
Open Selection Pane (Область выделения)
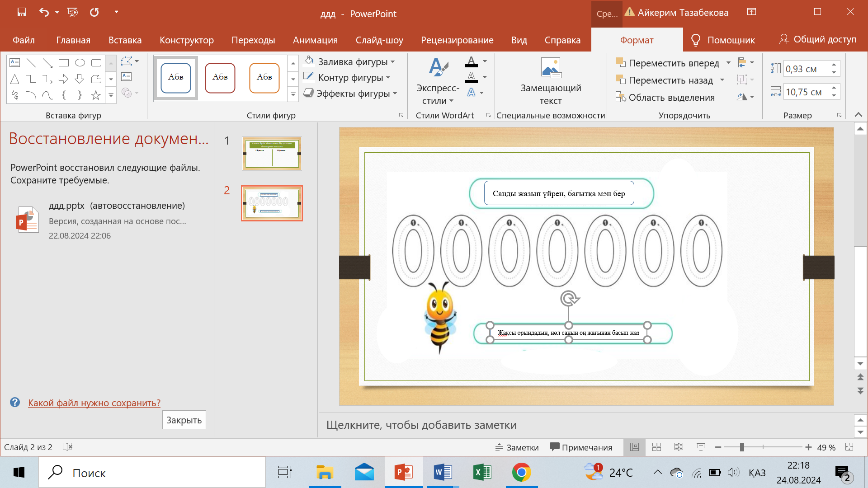click(665, 97)
